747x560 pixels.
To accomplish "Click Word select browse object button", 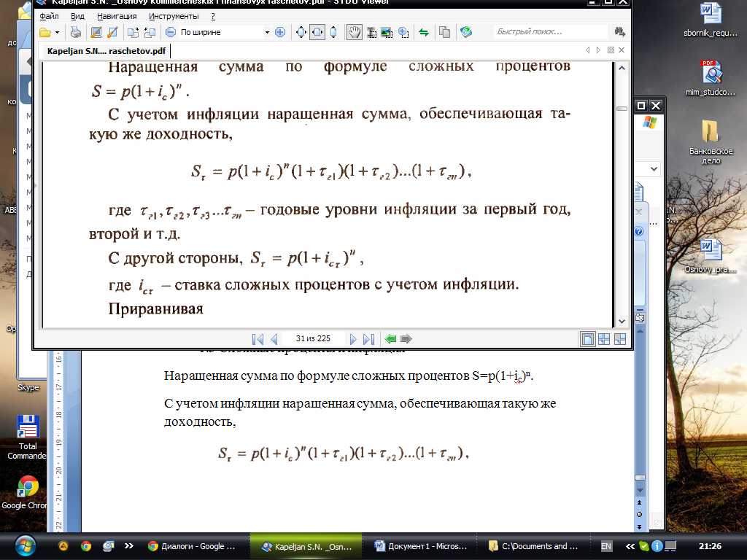I will coord(639,514).
